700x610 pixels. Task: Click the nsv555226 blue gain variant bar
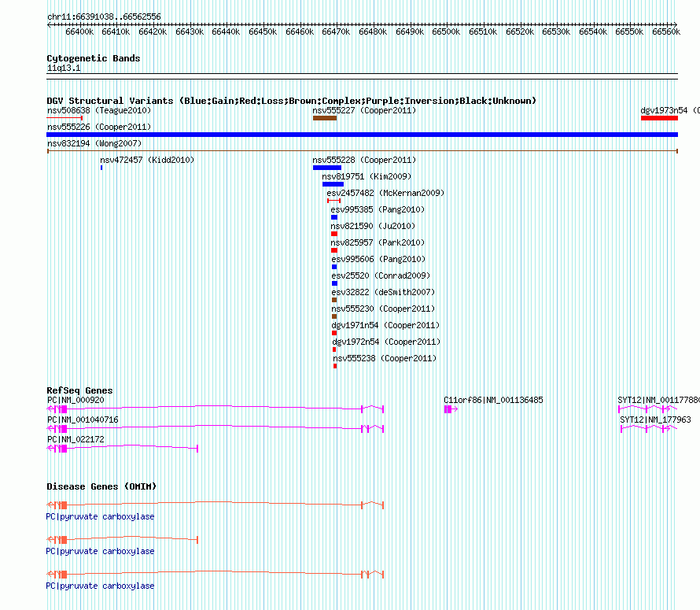tap(362, 135)
